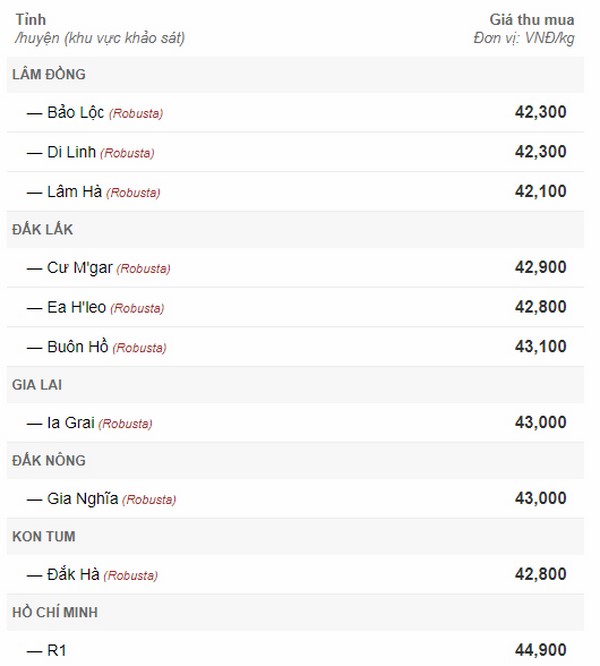Click the 43,100 price for Buôn Hồ
The width and height of the screenshot is (600, 666).
(x=541, y=347)
